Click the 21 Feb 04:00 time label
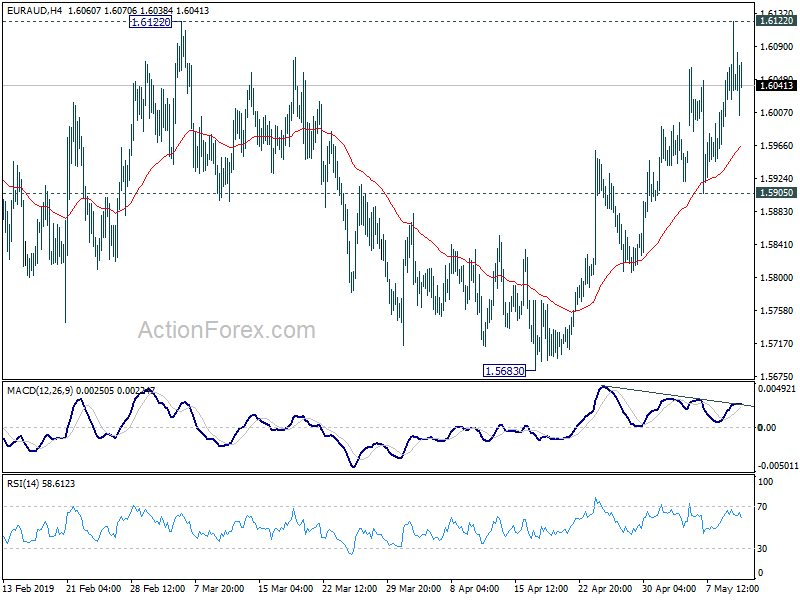Screen dimensions: 800x600 (x=93, y=588)
